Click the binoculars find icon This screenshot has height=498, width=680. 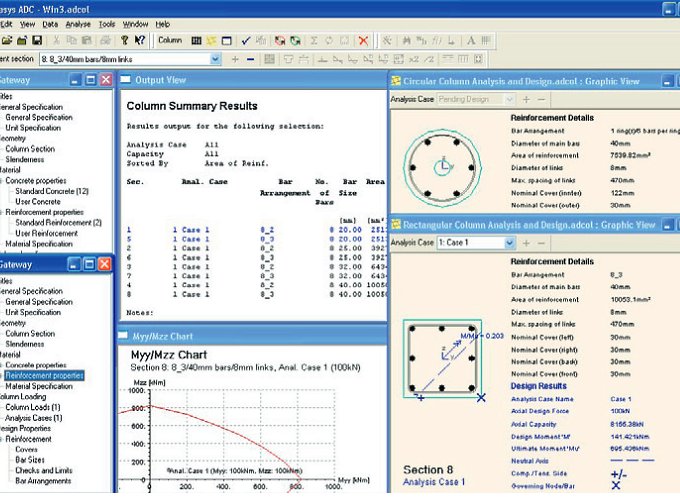pos(406,41)
